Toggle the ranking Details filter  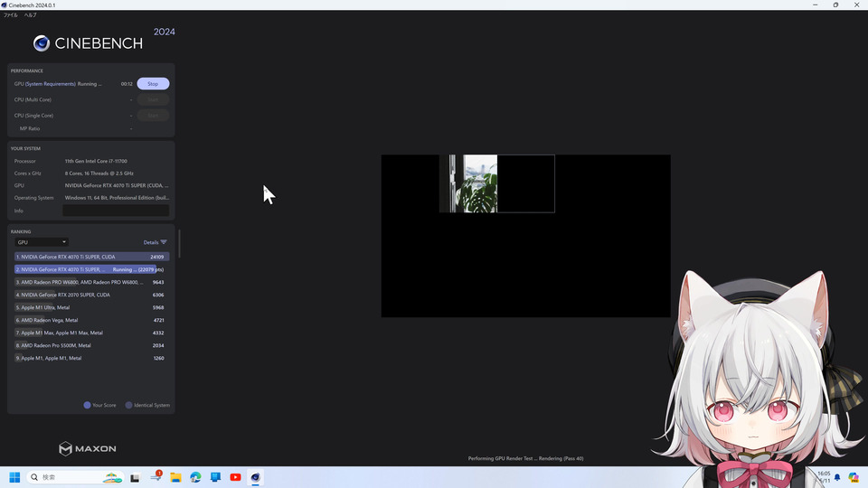click(x=155, y=242)
